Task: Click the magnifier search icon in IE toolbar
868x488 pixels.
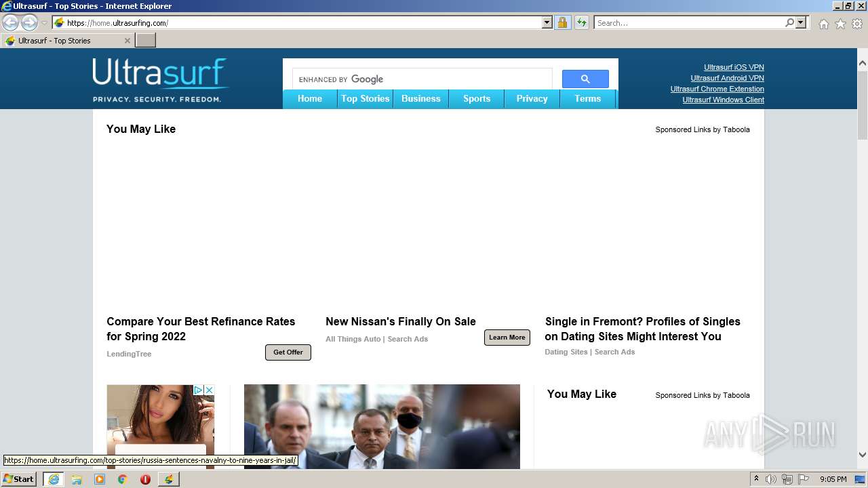Action: click(x=789, y=23)
